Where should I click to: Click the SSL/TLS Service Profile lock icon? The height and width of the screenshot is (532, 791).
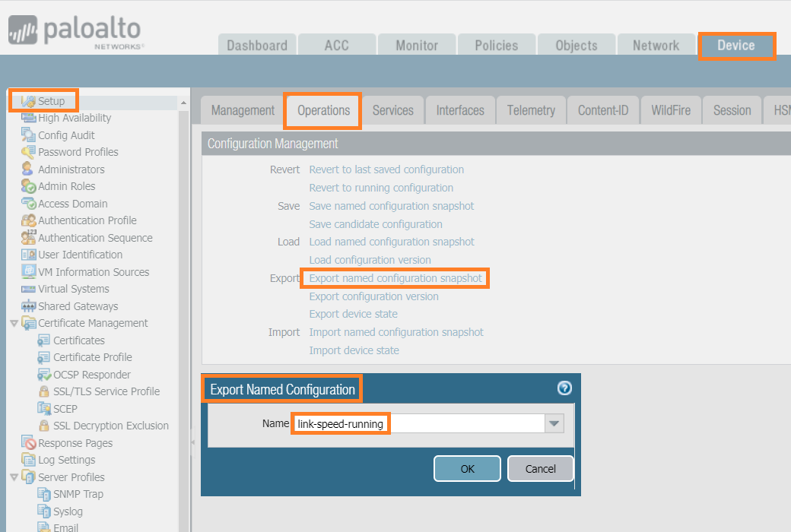[44, 391]
